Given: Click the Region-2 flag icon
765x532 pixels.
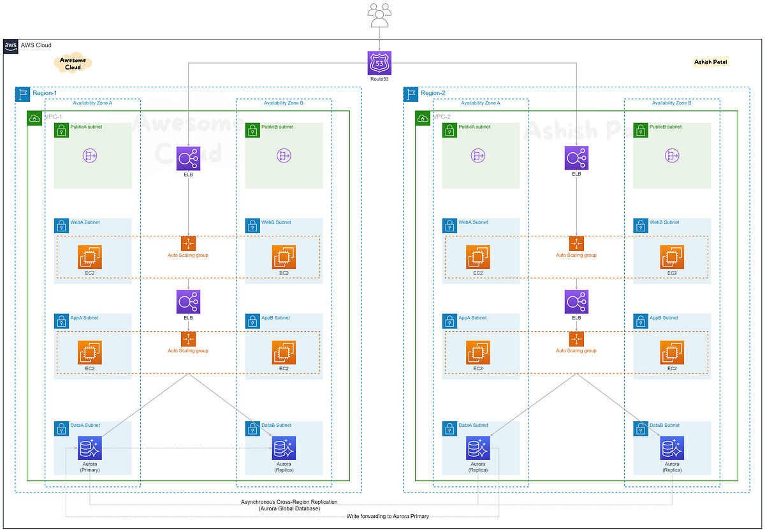Looking at the screenshot, I should point(411,94).
